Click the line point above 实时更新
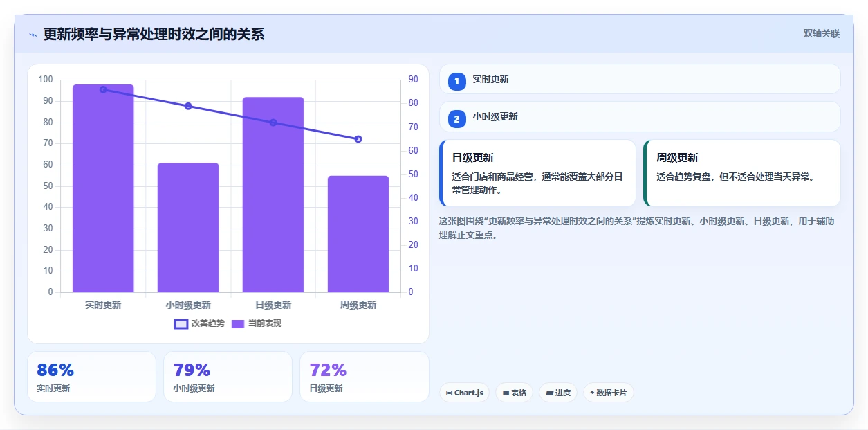The width and height of the screenshot is (868, 430). click(x=103, y=89)
